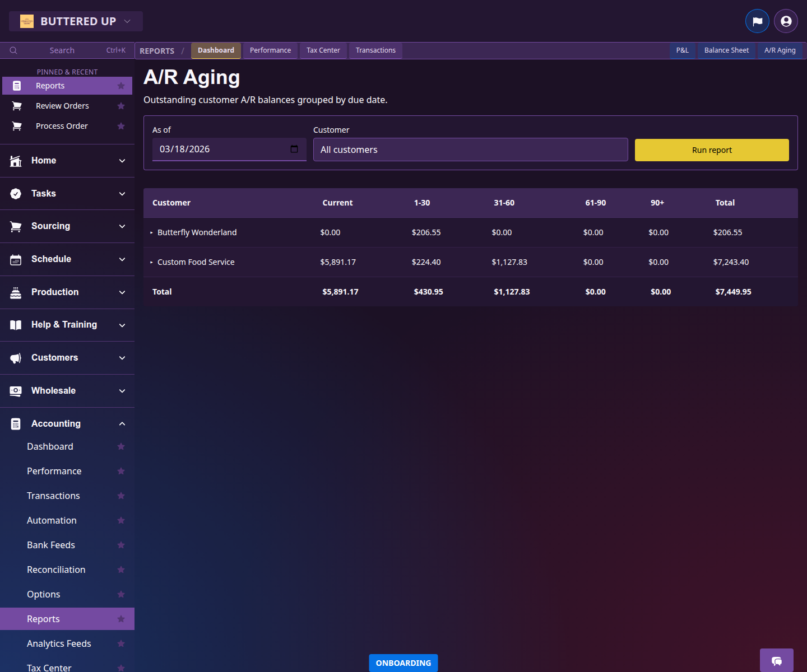Viewport: 807px width, 672px height.
Task: Expand the Butterfly Wonderland row
Action: 151,232
